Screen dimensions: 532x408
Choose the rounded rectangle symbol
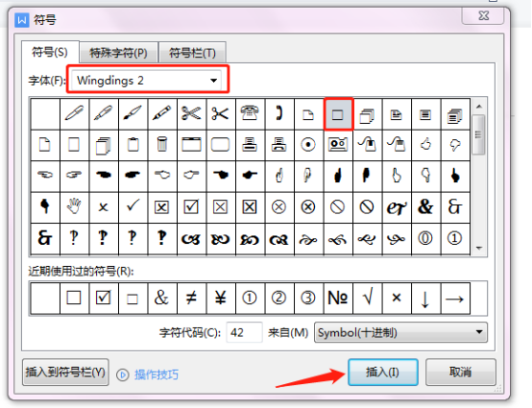point(220,144)
